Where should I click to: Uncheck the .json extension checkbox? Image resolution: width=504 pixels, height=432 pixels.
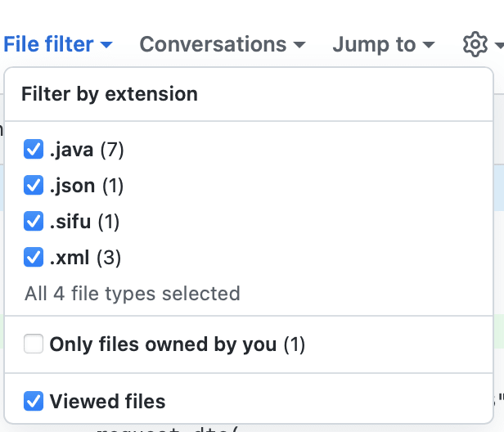coord(34,185)
